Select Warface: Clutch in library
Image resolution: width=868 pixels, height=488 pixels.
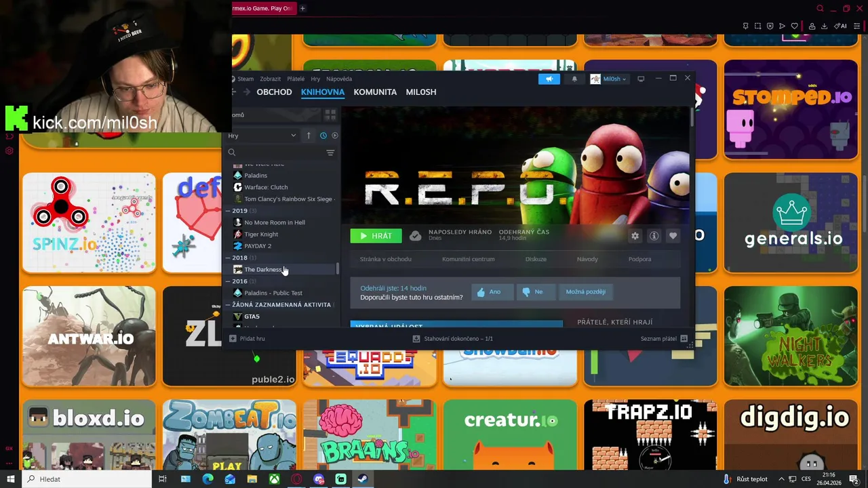coord(266,187)
